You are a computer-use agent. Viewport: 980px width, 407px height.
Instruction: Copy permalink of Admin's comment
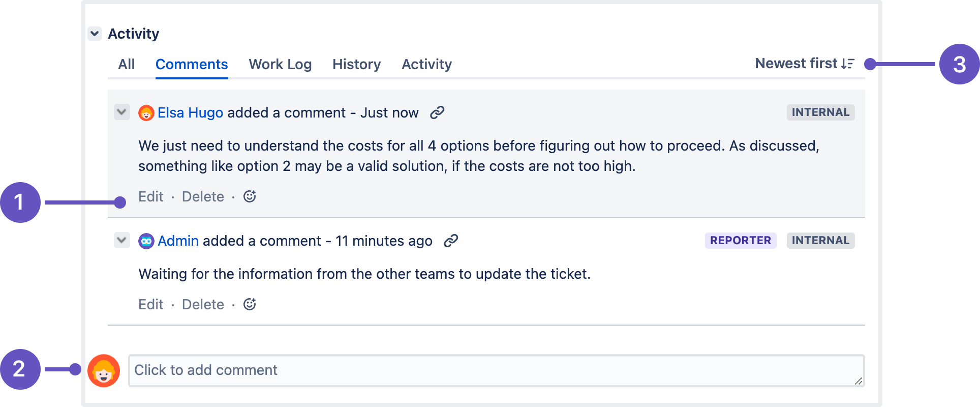451,241
